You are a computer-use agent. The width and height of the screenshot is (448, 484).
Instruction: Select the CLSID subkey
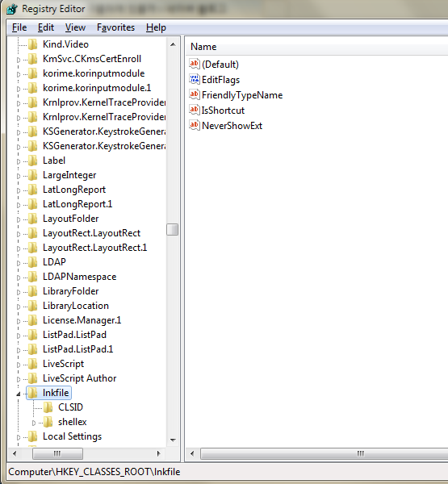click(70, 407)
